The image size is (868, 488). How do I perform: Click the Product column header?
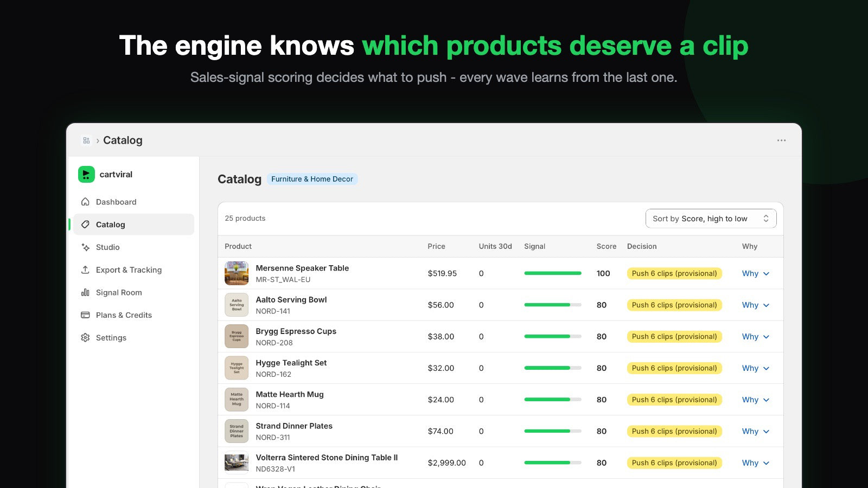coord(238,246)
